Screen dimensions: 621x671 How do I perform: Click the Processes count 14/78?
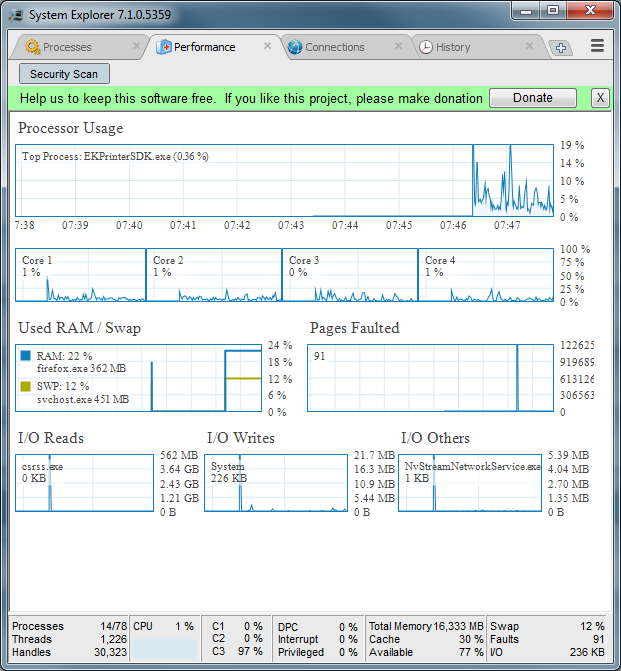coord(113,626)
